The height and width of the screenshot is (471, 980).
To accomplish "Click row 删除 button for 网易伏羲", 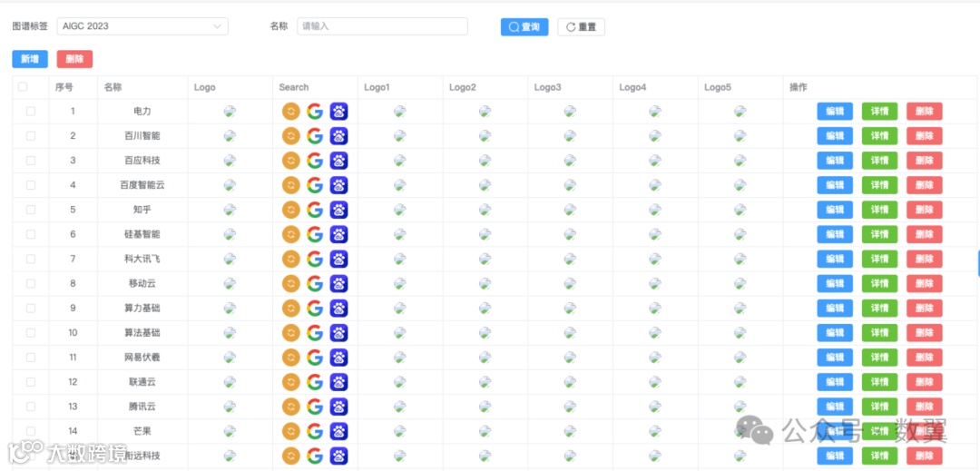I will click(x=925, y=358).
